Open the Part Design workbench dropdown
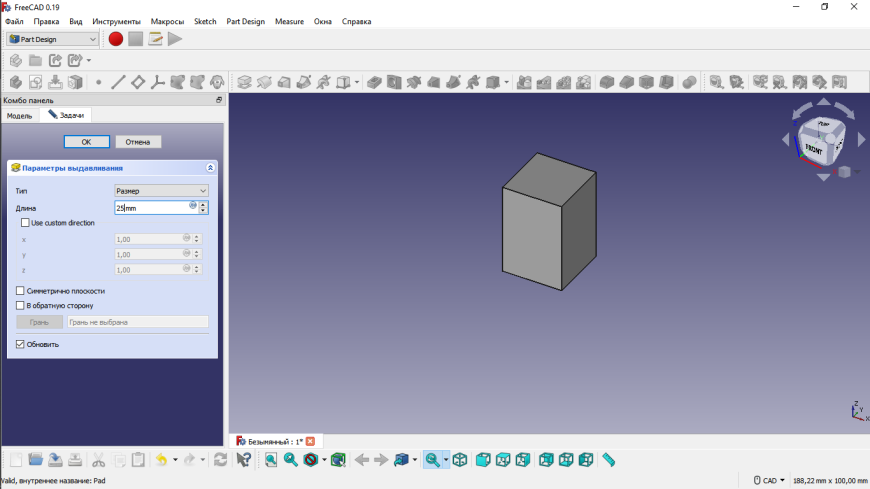870x489 pixels. 53,39
